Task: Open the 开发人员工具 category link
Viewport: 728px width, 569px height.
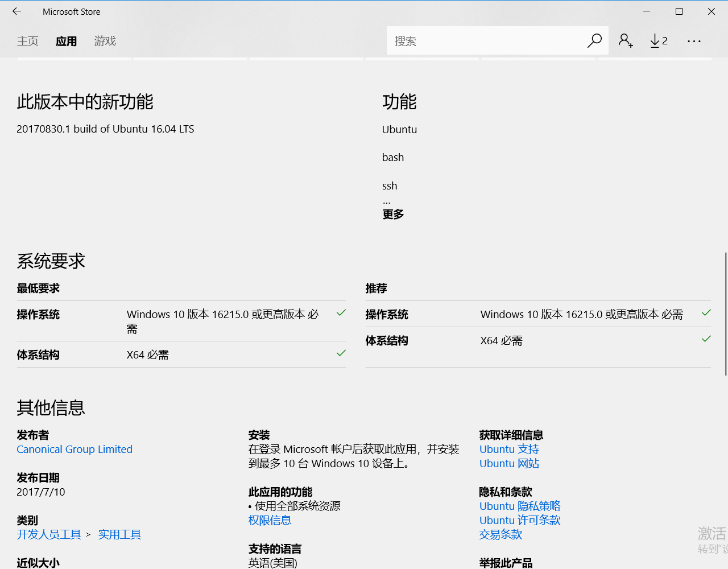Action: (x=49, y=534)
